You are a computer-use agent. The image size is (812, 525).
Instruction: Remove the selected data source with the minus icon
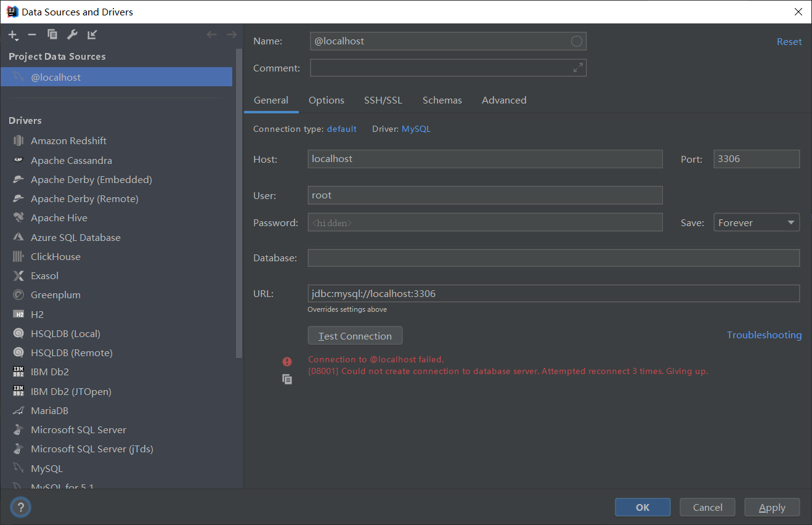32,35
